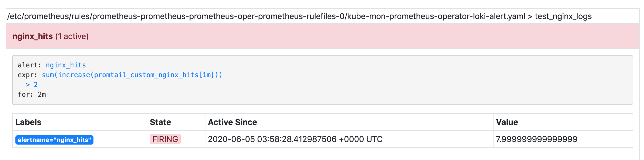Collapse the nginx_hits alert header
644x160 pixels.
(x=323, y=36)
